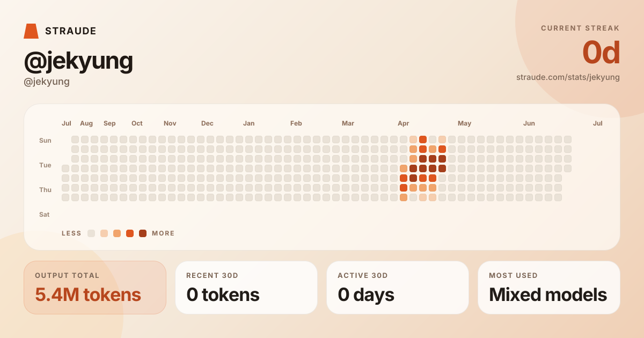Image resolution: width=644 pixels, height=338 pixels.
Task: Click the bright orange middle legend swatch
Action: pyautogui.click(x=130, y=233)
